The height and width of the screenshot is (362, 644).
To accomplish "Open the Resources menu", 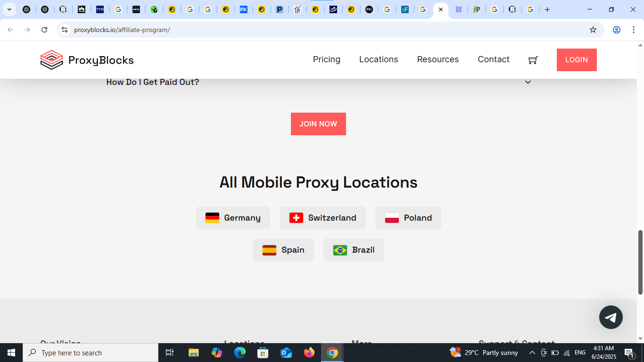I will tap(438, 59).
